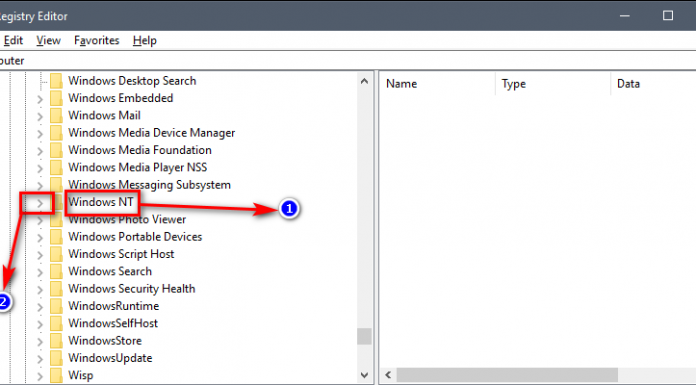The height and width of the screenshot is (385, 696).
Task: Click the WindowsUpdate folder icon
Action: [x=56, y=358]
